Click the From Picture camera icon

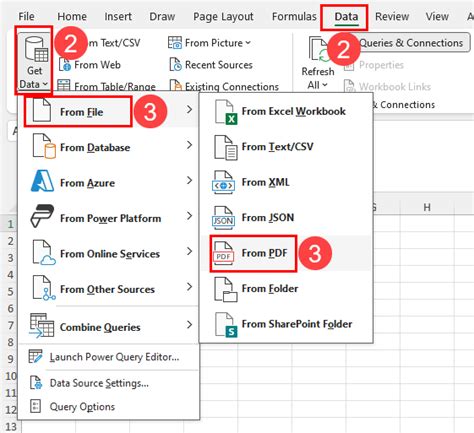point(175,43)
